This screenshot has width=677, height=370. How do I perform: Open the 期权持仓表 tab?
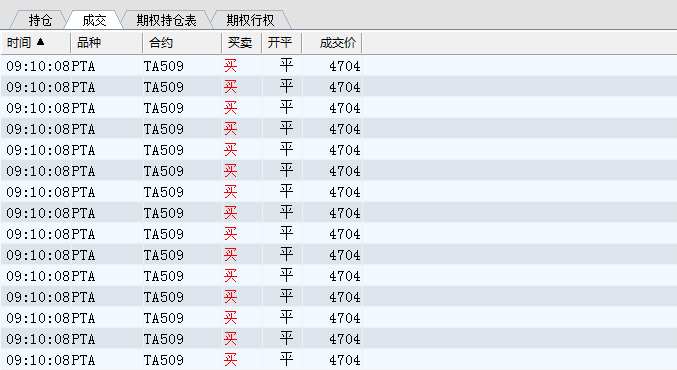coord(166,20)
